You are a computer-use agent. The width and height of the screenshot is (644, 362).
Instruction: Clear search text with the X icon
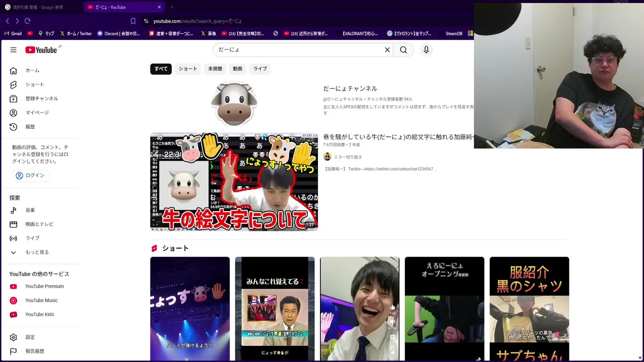tap(387, 50)
